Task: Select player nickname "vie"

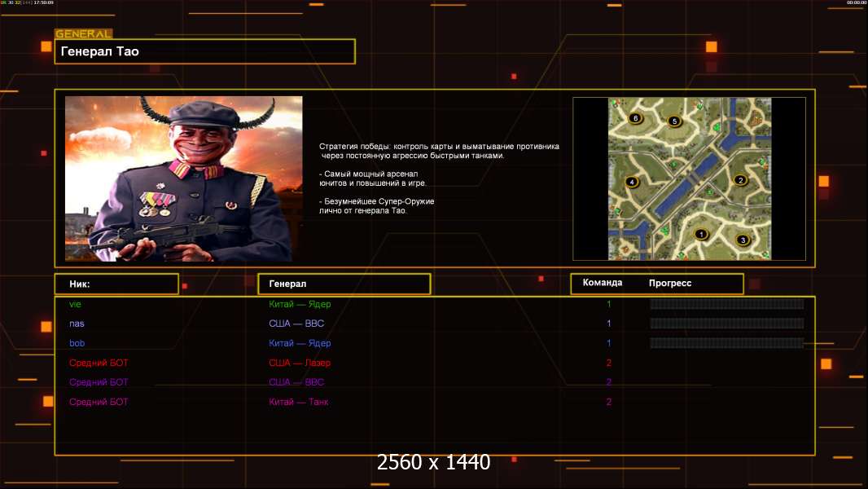Action: point(75,304)
